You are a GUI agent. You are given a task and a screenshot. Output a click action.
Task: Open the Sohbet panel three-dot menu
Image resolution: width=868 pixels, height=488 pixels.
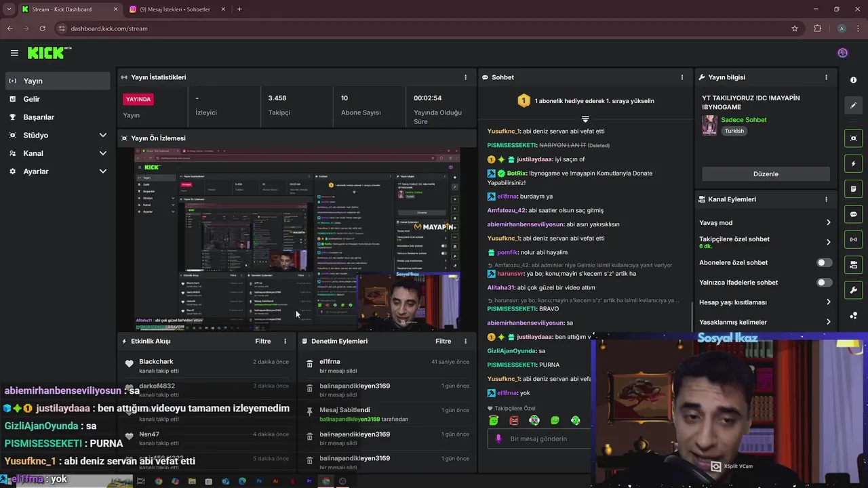682,77
